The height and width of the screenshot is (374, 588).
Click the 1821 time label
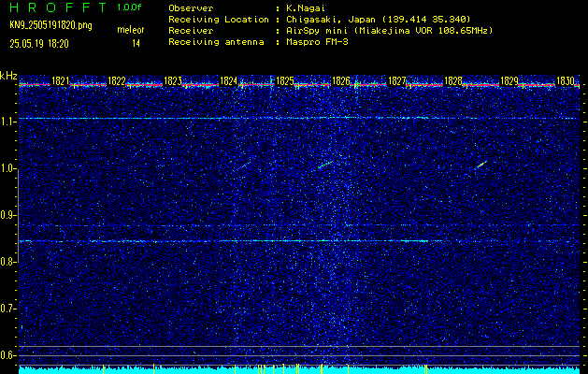tap(60, 81)
